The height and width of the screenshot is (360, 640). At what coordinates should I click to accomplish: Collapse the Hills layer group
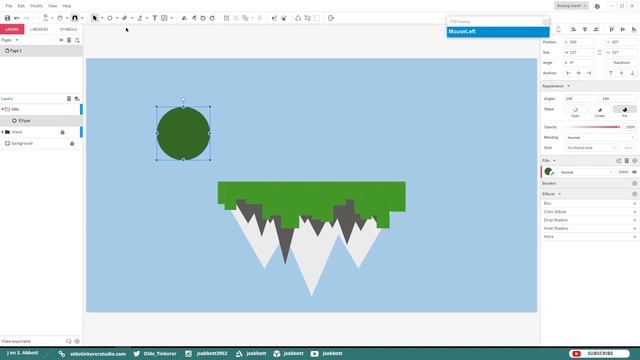2,109
